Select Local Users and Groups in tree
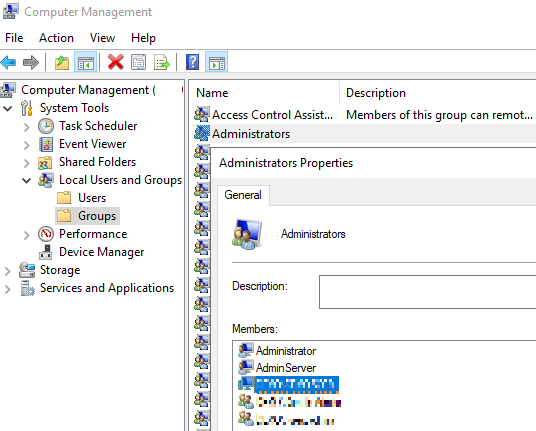536x431 pixels. pyautogui.click(x=120, y=180)
